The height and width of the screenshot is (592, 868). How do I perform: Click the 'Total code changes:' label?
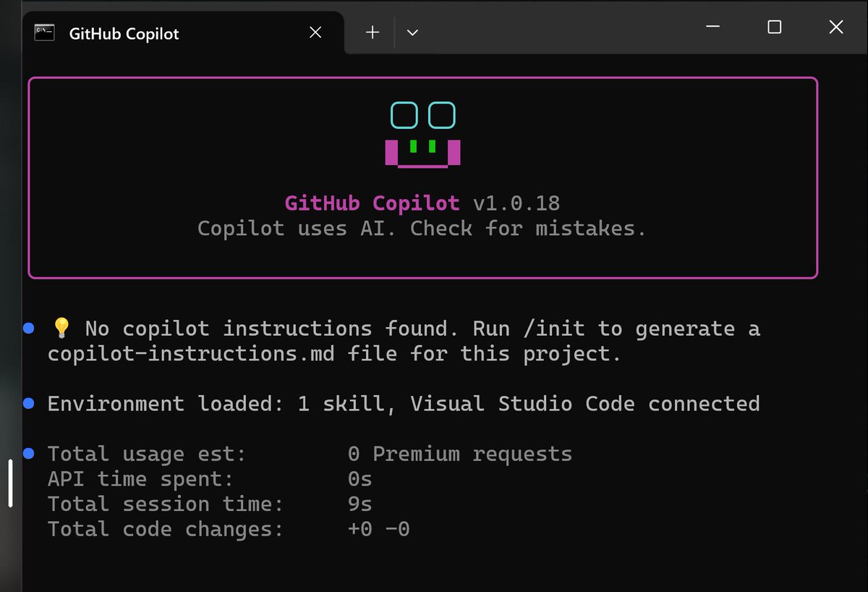[166, 529]
